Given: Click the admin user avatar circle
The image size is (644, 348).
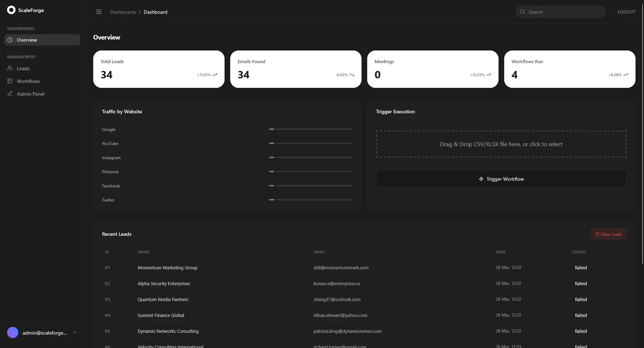Looking at the screenshot, I should coord(13,332).
